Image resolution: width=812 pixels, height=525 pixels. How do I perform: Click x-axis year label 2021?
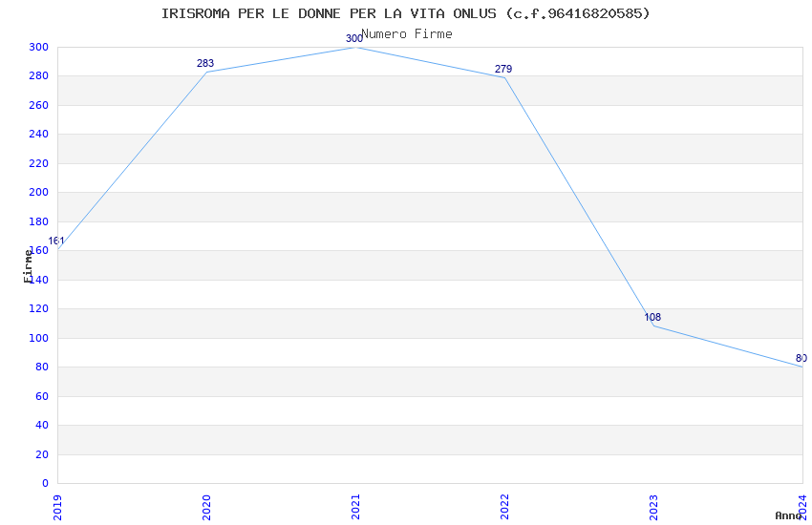point(355,508)
